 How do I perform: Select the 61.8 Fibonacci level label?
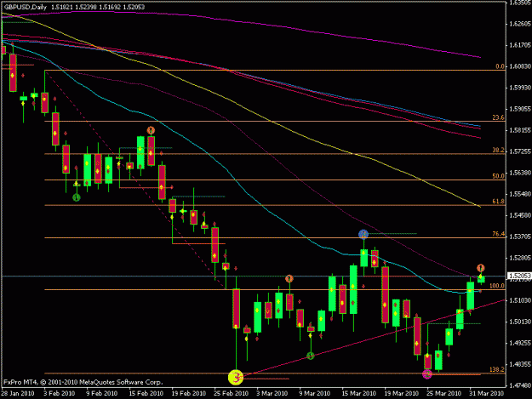tap(499, 202)
